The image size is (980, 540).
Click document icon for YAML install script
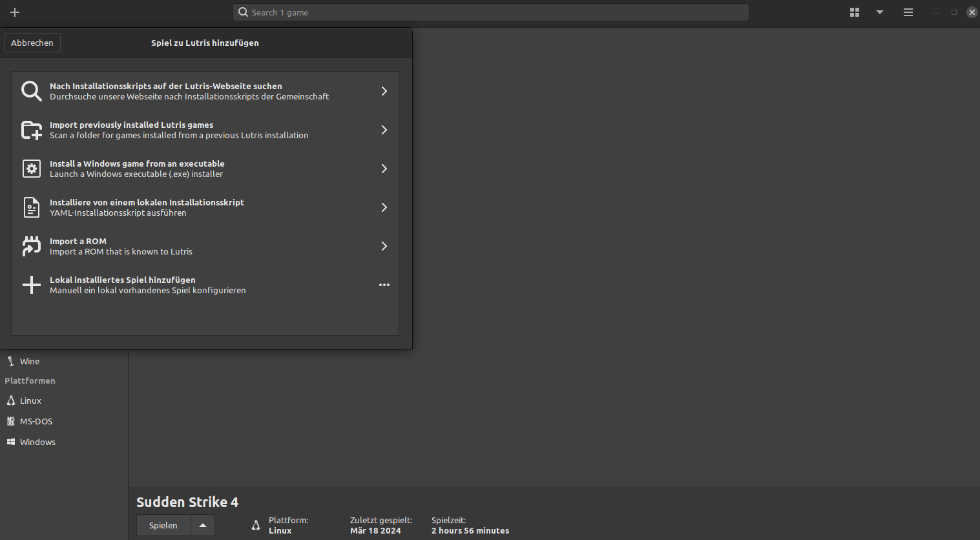pos(32,207)
